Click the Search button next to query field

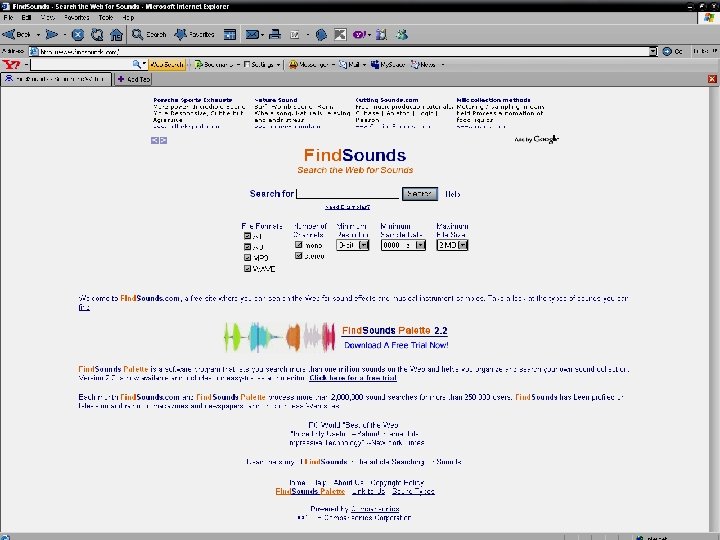point(420,194)
